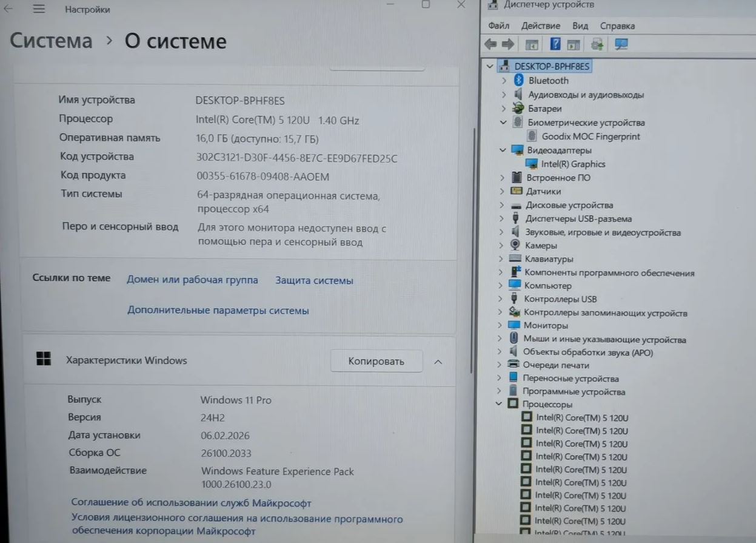Open the Защита системы link
The width and height of the screenshot is (756, 543).
pos(314,280)
